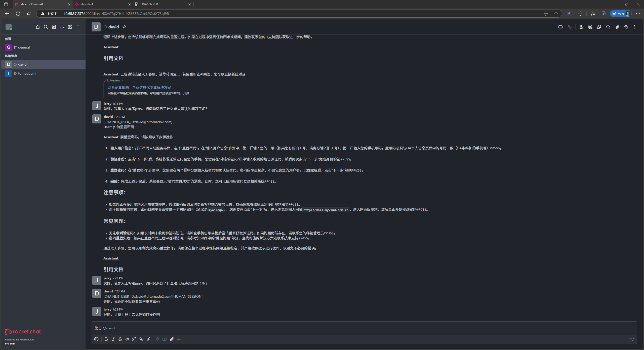
Task: Open room kebab menu in header
Action: (634, 27)
